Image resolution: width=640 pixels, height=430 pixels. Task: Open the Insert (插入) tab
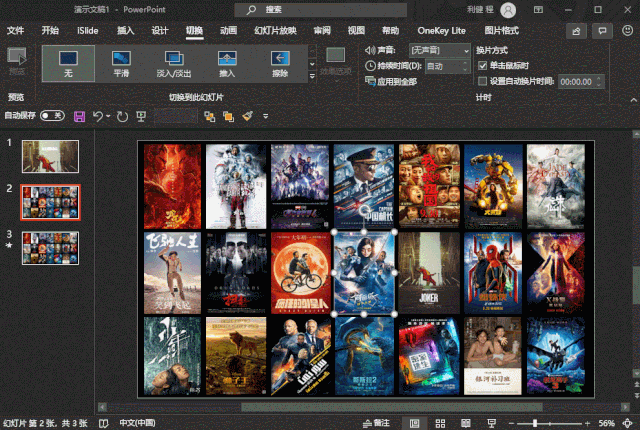point(126,31)
